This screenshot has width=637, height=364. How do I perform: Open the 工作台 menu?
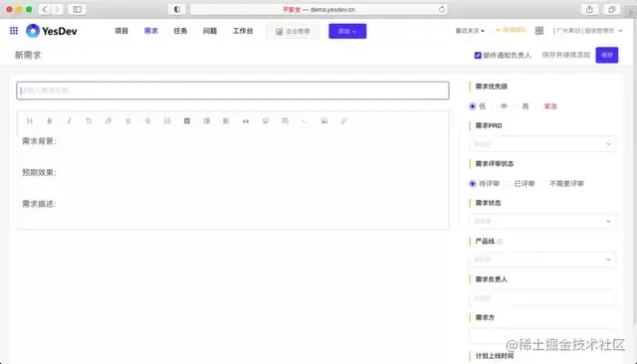pos(243,31)
